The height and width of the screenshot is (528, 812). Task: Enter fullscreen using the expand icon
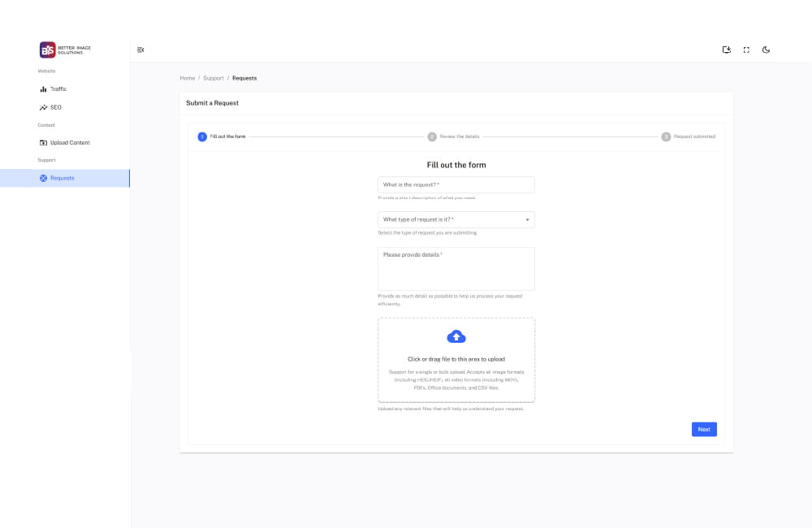point(746,50)
